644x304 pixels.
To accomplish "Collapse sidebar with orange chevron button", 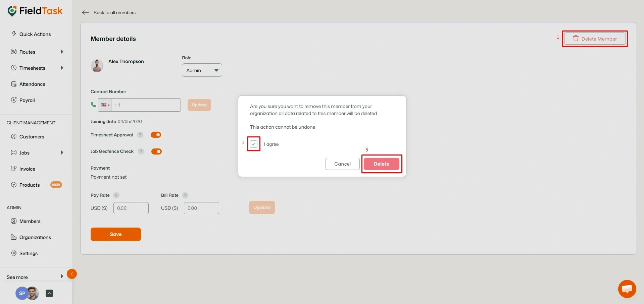I will (72, 274).
